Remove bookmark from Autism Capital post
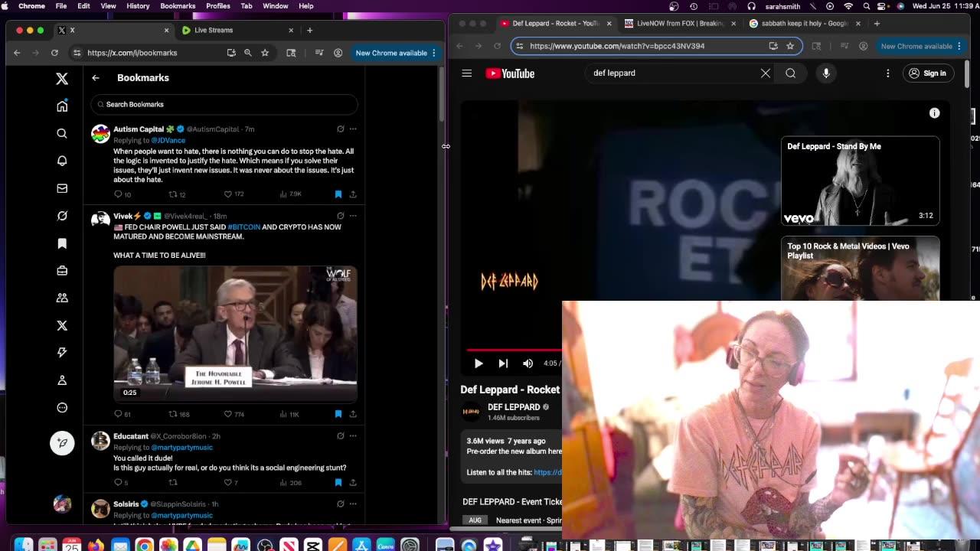This screenshot has height=551, width=980. (338, 194)
